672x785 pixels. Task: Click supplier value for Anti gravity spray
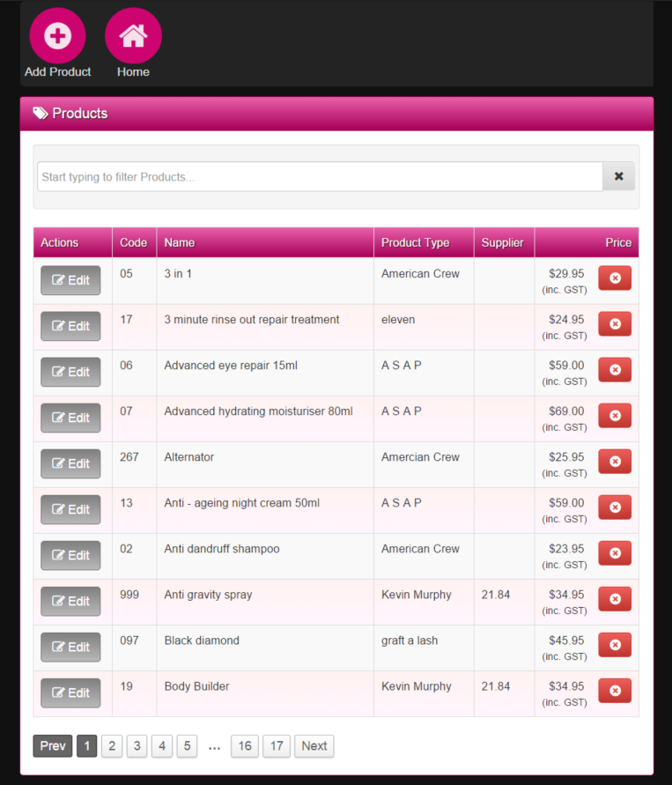pos(496,595)
